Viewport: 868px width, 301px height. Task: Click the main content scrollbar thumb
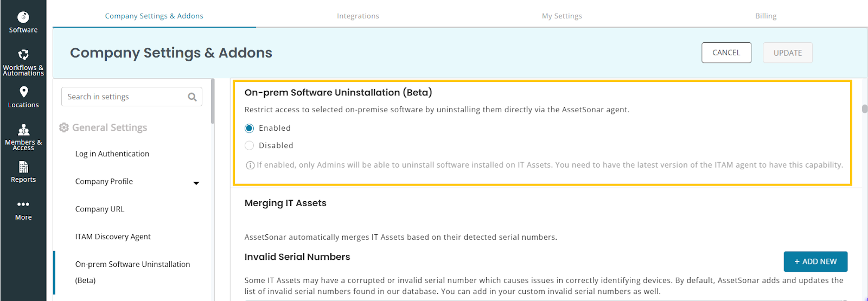tap(864, 108)
